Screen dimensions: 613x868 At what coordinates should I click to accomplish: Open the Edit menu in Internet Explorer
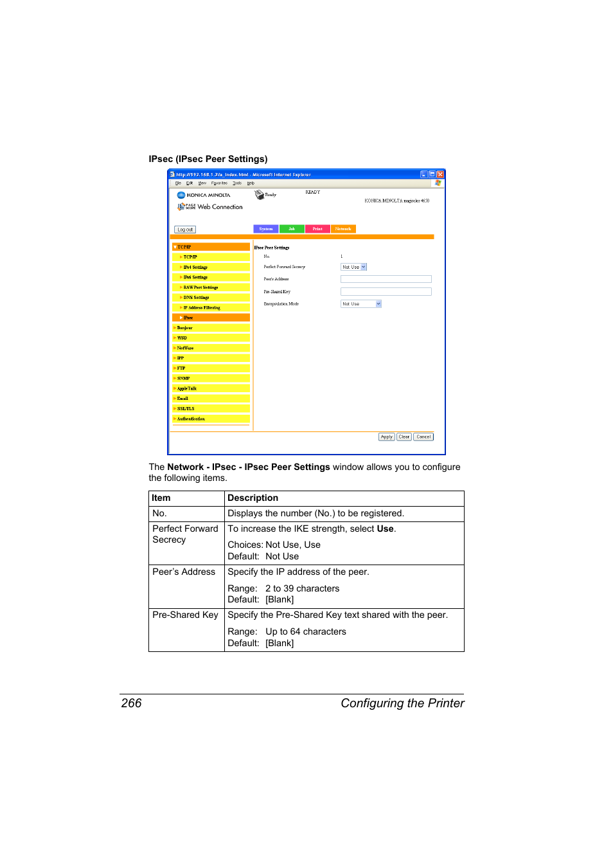click(x=190, y=183)
